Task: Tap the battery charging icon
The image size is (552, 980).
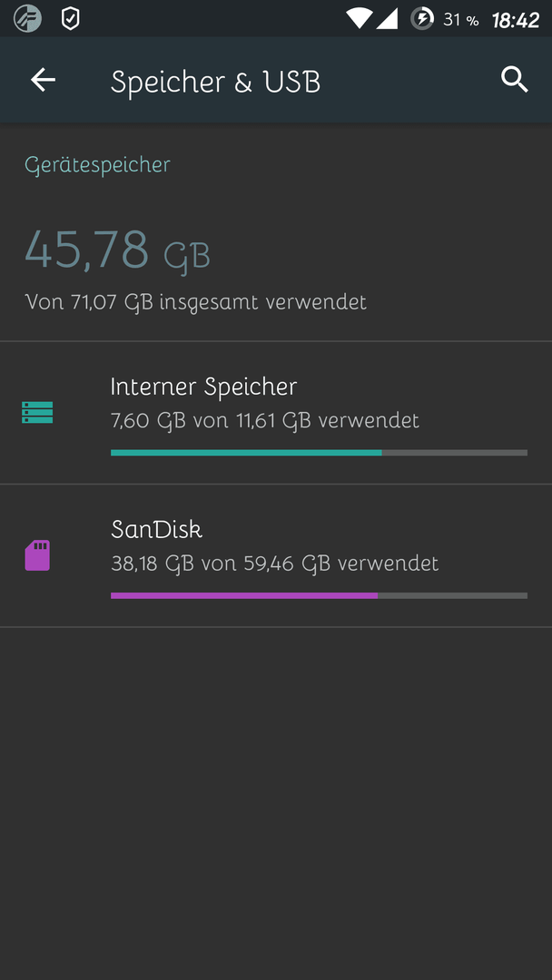Action: (x=422, y=19)
